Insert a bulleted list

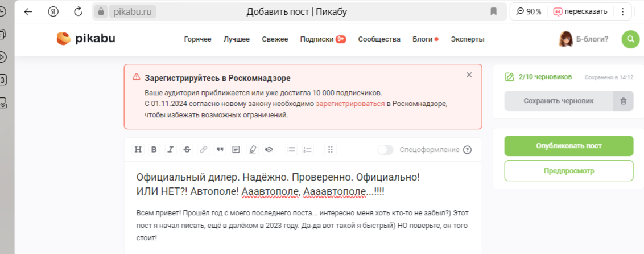tap(291, 150)
